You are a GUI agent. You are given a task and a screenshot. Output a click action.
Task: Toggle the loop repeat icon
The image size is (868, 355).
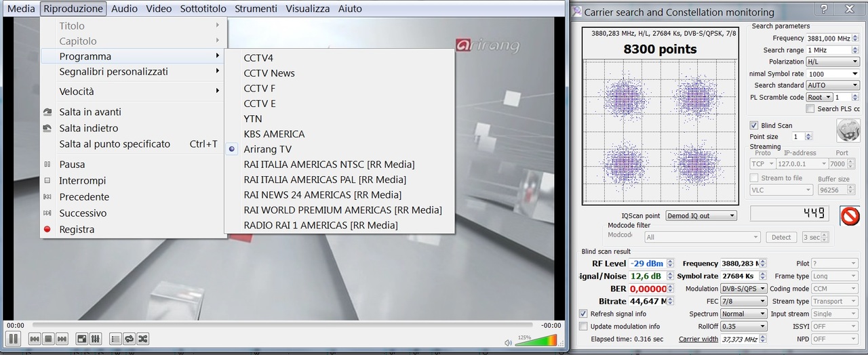point(129,338)
